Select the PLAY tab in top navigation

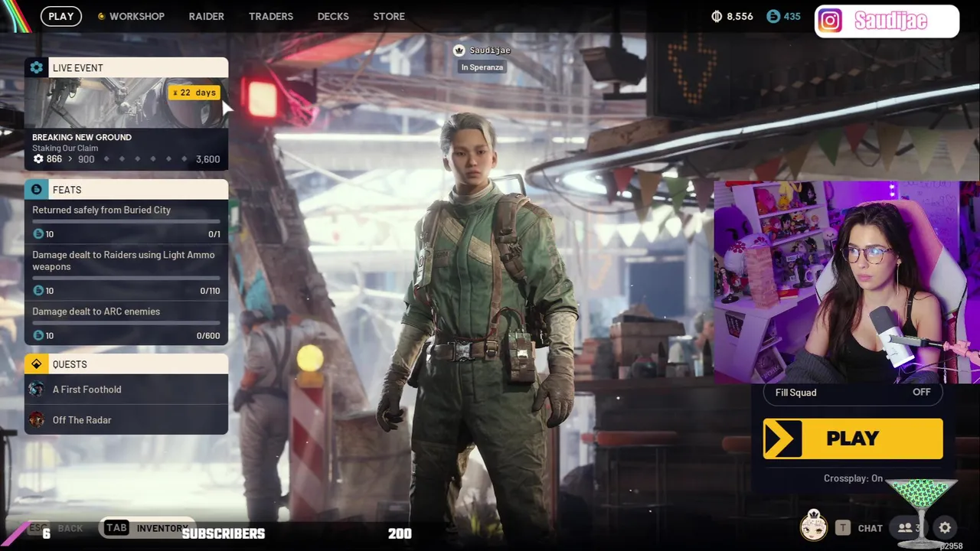(x=61, y=16)
